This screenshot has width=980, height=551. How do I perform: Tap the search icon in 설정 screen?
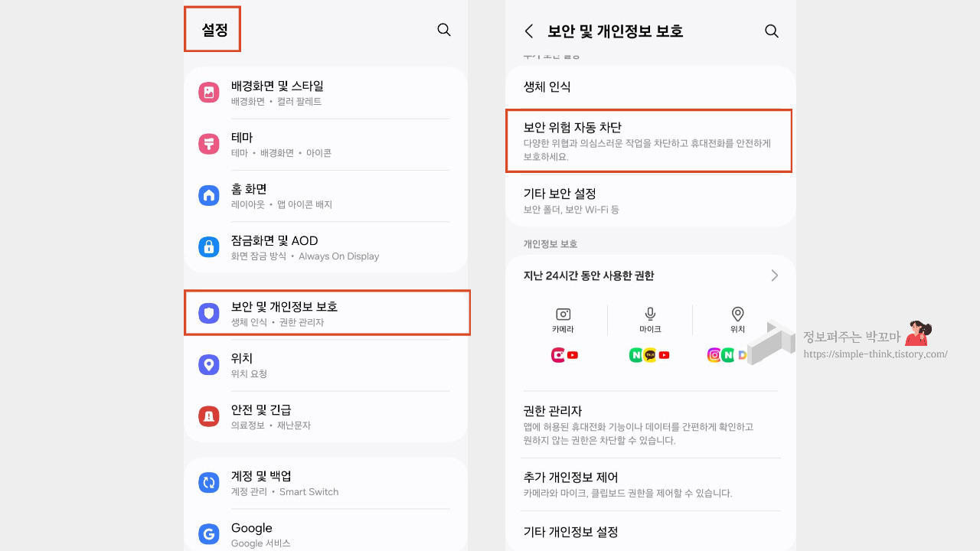pyautogui.click(x=443, y=30)
